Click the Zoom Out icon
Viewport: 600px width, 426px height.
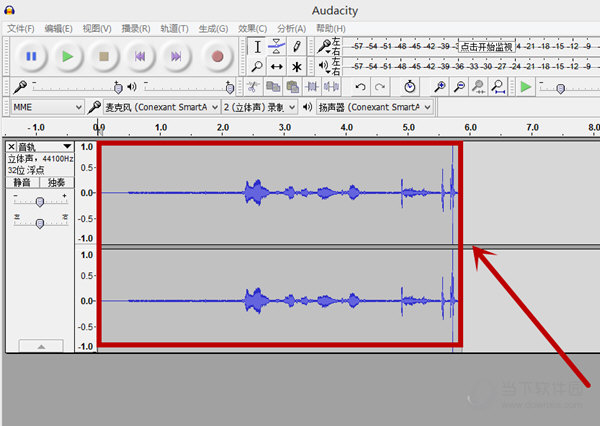tap(459, 87)
